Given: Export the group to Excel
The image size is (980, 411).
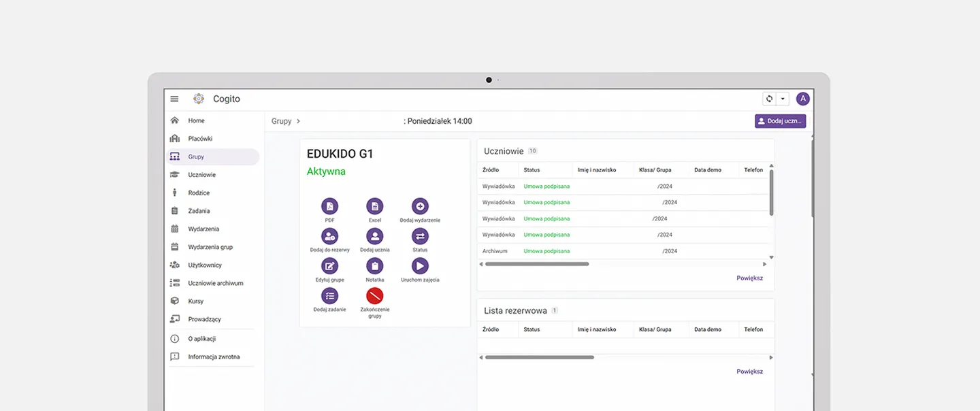Looking at the screenshot, I should coord(375,206).
